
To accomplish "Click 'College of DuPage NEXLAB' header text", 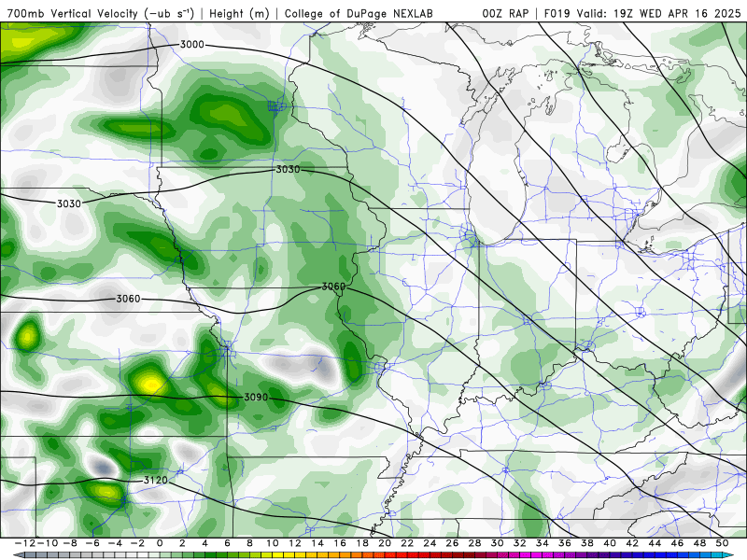I will point(359,13).
